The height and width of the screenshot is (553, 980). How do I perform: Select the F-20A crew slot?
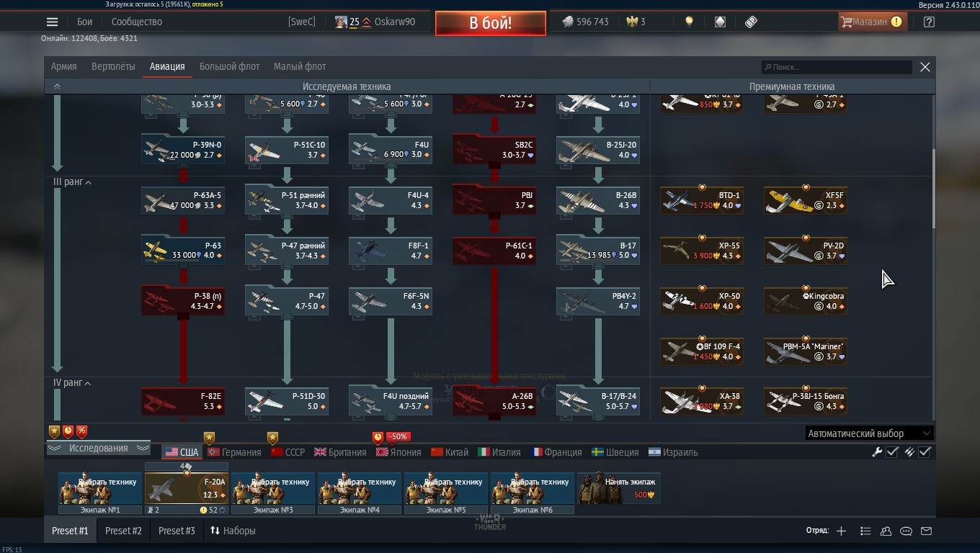[x=187, y=488]
